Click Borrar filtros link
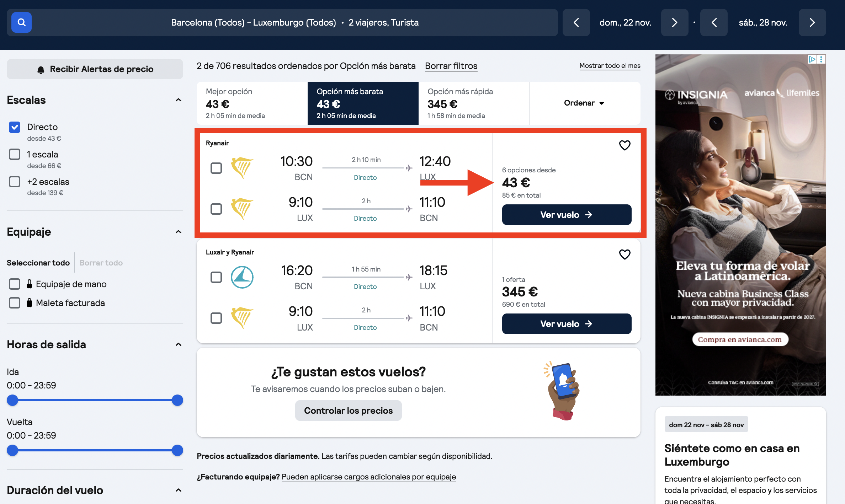 (x=451, y=66)
